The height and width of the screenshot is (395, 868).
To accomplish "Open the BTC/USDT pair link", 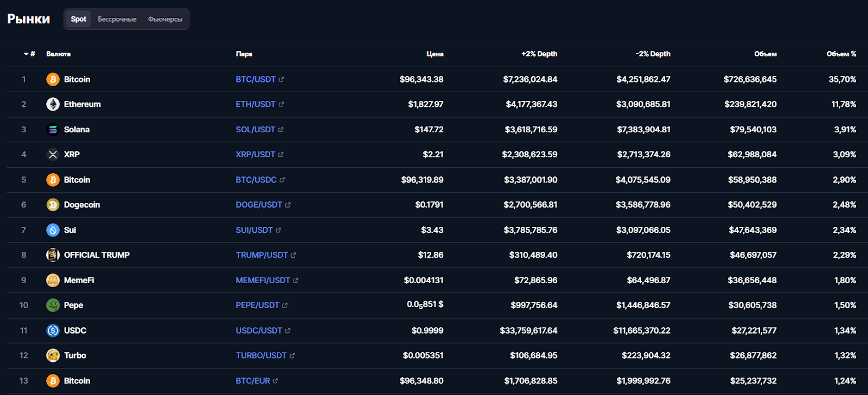I will click(256, 79).
